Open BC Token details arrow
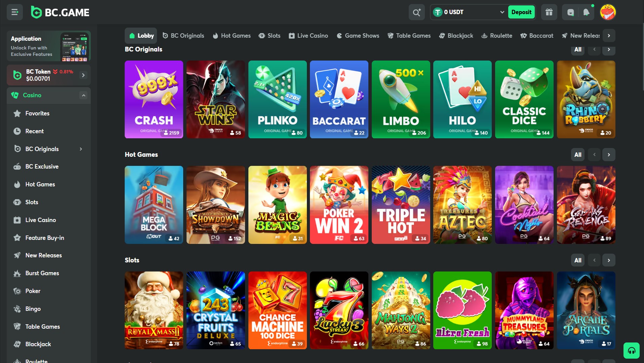Image resolution: width=644 pixels, height=363 pixels. click(x=83, y=75)
